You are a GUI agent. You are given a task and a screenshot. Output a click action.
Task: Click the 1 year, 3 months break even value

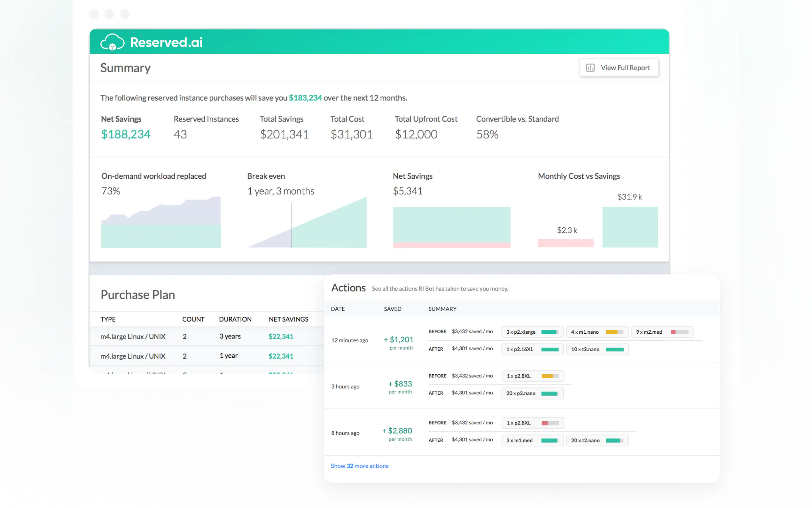coord(281,191)
